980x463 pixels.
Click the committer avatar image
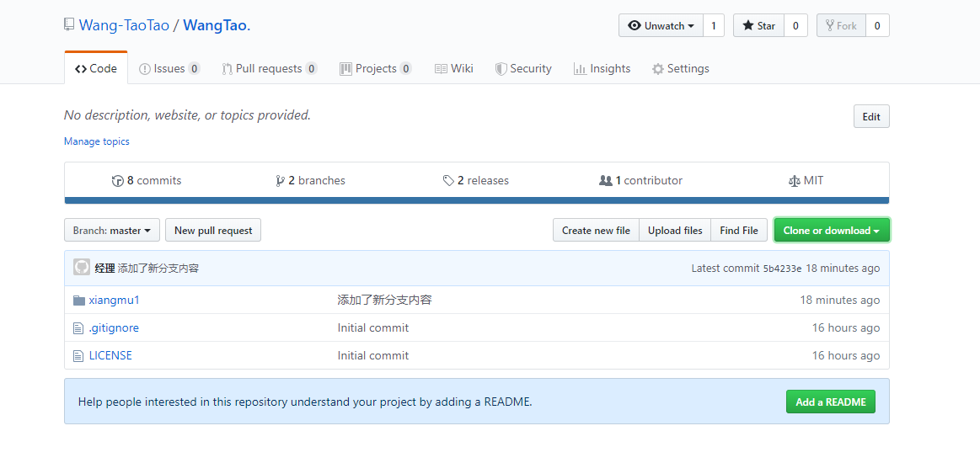[82, 268]
